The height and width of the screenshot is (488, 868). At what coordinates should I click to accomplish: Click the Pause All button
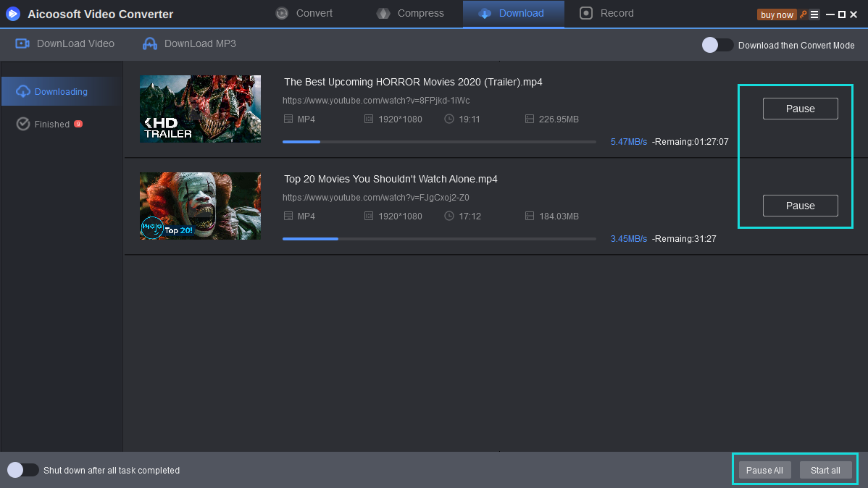point(764,471)
